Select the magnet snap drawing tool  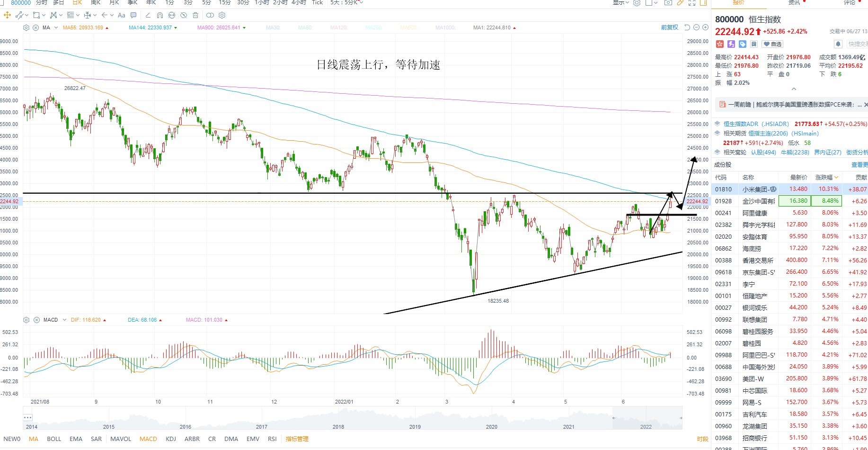(x=159, y=15)
